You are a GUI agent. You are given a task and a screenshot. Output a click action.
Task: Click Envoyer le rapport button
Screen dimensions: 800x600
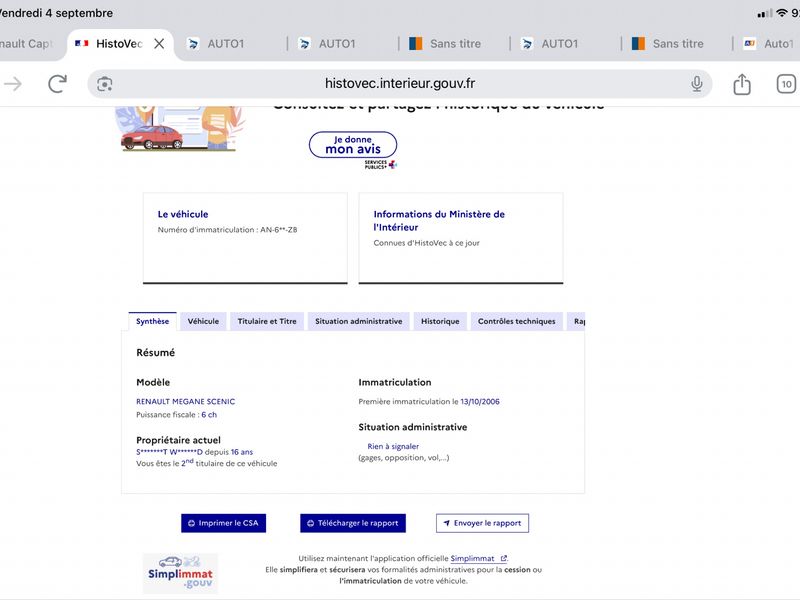[482, 523]
